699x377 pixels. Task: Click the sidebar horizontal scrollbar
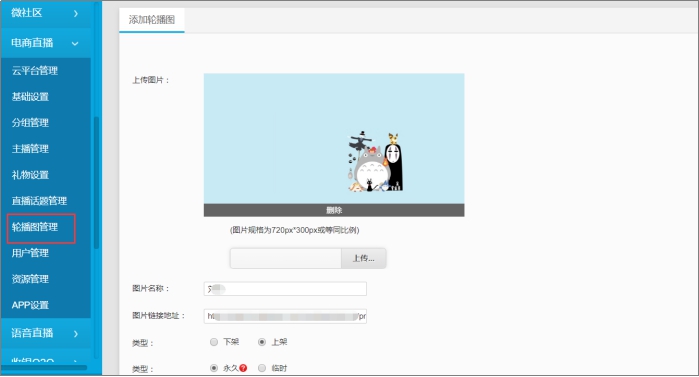44,368
